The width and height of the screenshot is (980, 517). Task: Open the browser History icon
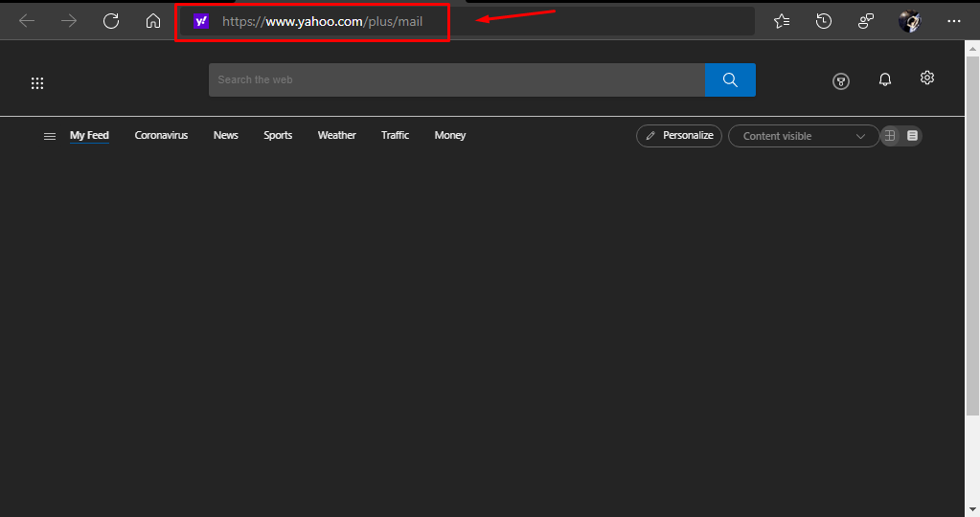click(x=824, y=21)
